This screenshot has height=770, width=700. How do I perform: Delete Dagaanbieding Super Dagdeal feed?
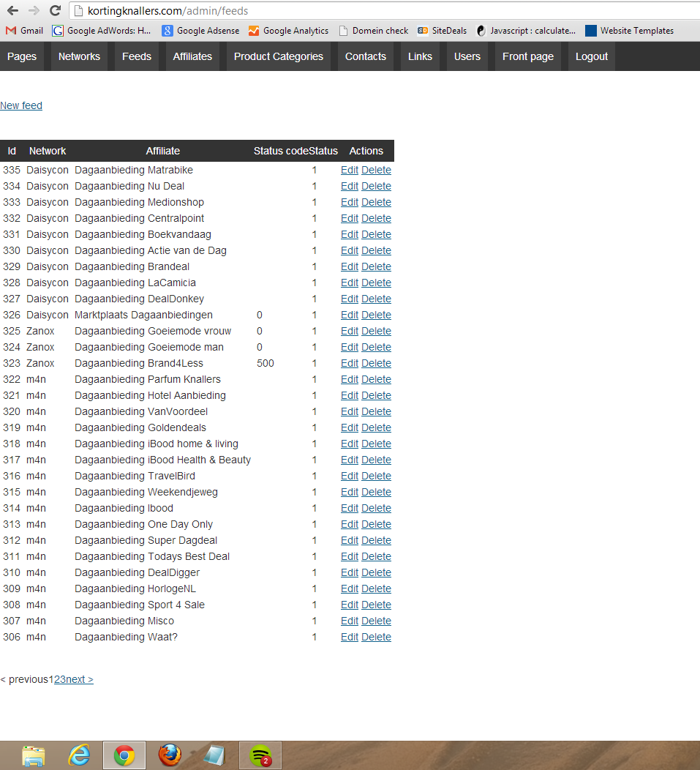(376, 540)
